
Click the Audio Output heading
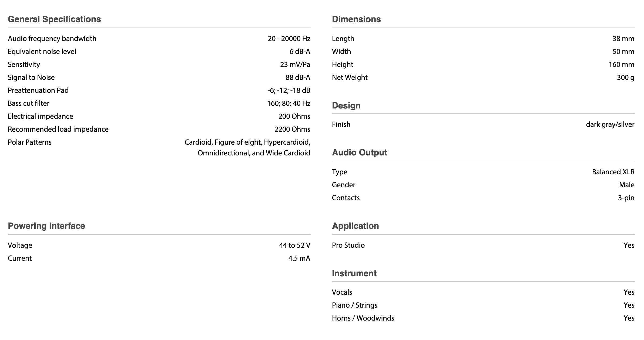tap(359, 152)
